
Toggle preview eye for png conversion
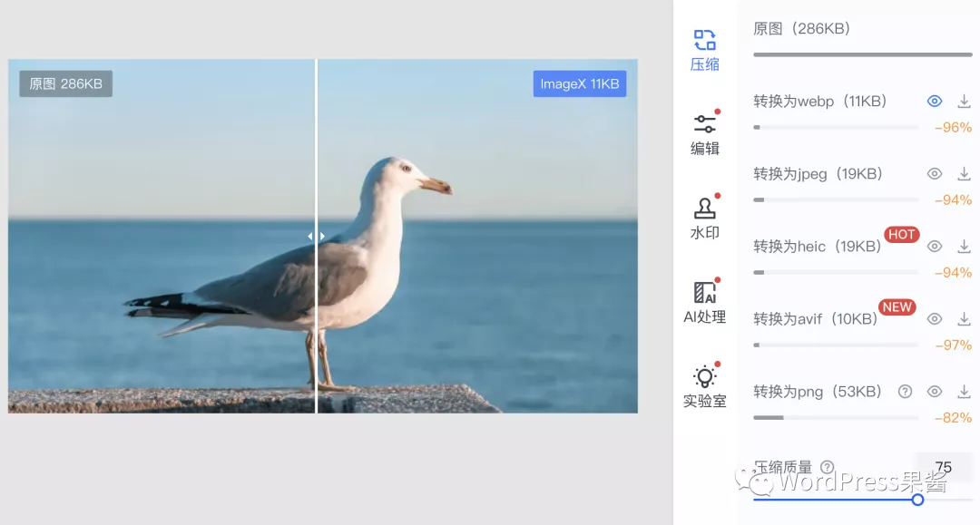(x=935, y=392)
